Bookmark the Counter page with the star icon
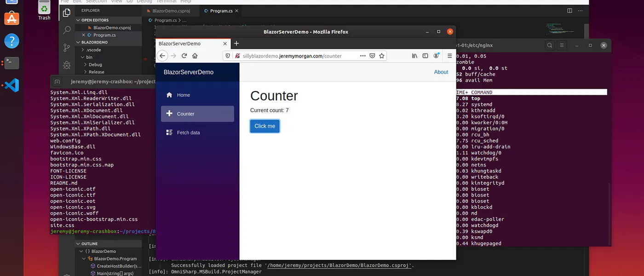The image size is (644, 276). 382,56
